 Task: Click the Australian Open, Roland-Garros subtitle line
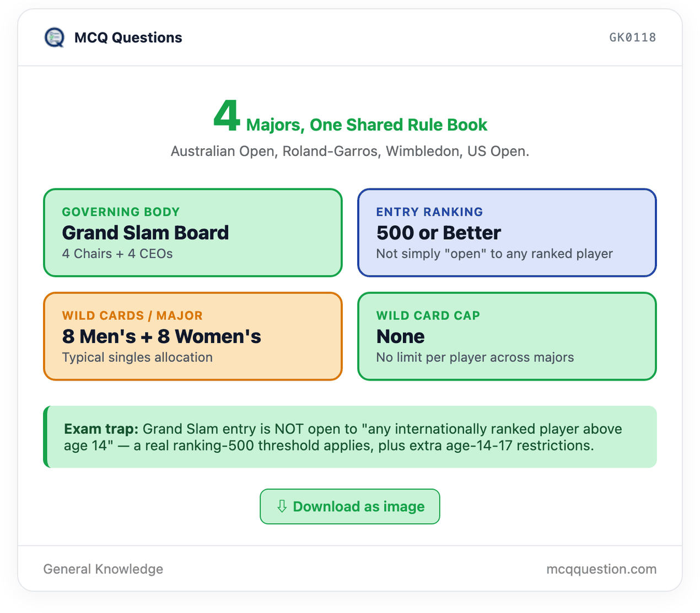350,151
